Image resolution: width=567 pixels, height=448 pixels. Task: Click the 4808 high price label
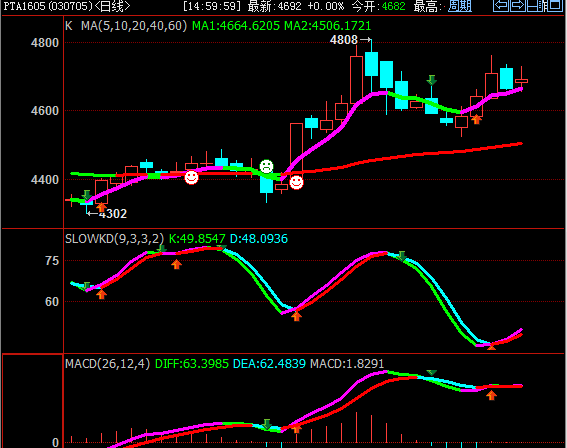[344, 40]
